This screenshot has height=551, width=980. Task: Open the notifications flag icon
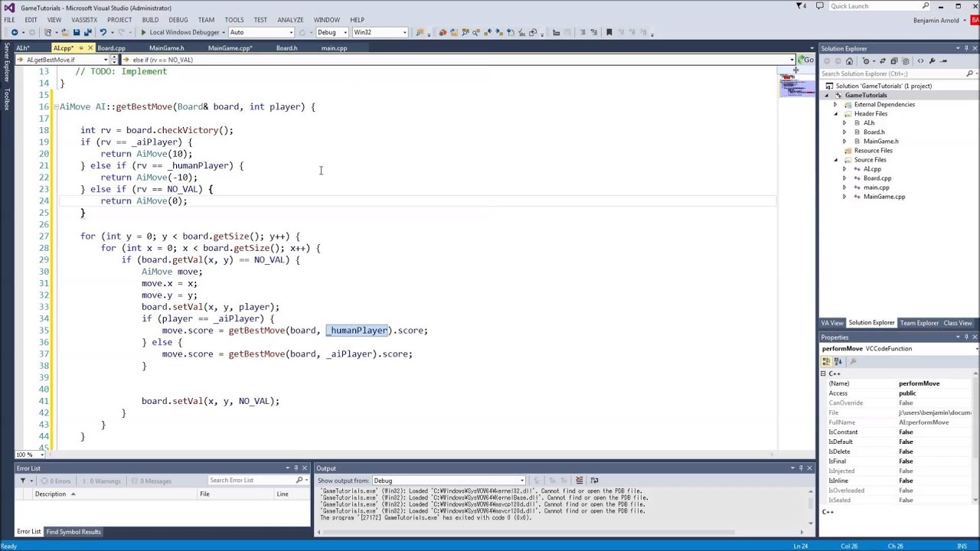[799, 6]
